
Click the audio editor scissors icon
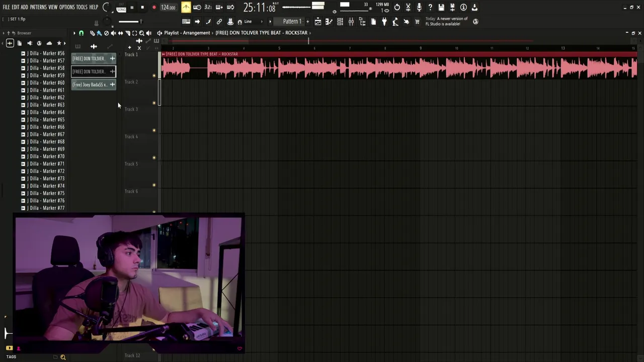[x=408, y=7]
